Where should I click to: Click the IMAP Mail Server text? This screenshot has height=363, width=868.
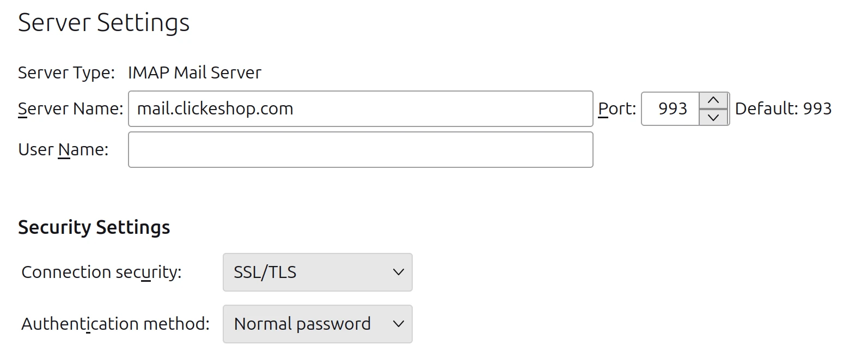[x=194, y=72]
